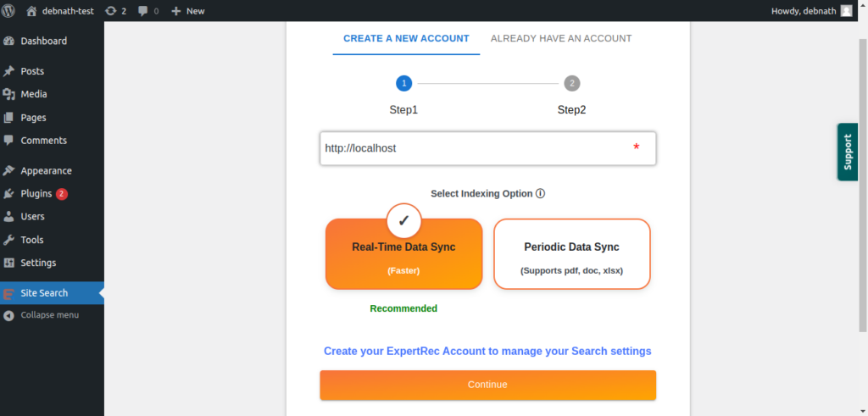Click the WordPress logo icon

click(11, 11)
